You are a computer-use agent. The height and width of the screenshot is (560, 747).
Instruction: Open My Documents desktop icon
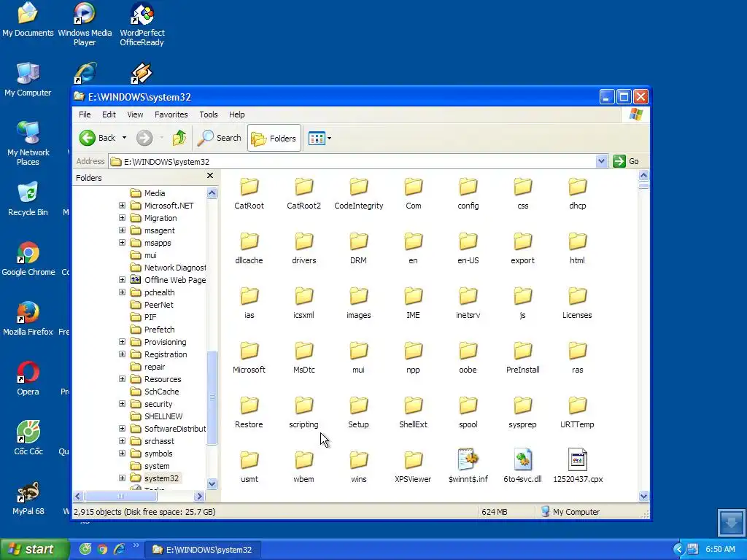[x=28, y=20]
